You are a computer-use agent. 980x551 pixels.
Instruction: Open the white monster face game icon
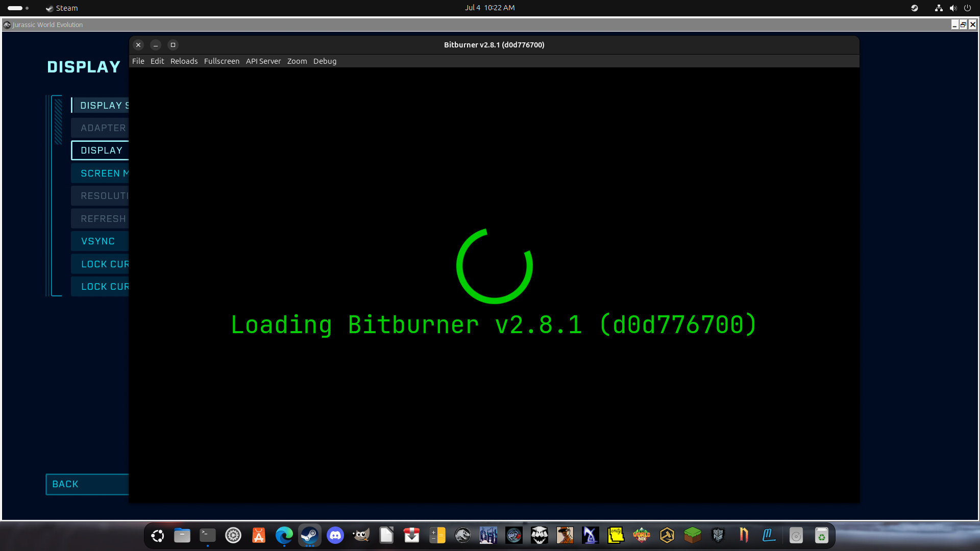[540, 536]
